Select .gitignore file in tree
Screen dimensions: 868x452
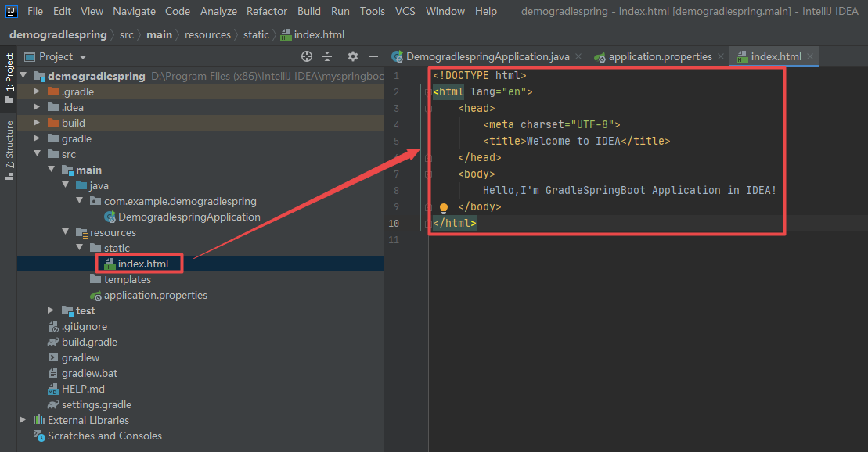78,326
